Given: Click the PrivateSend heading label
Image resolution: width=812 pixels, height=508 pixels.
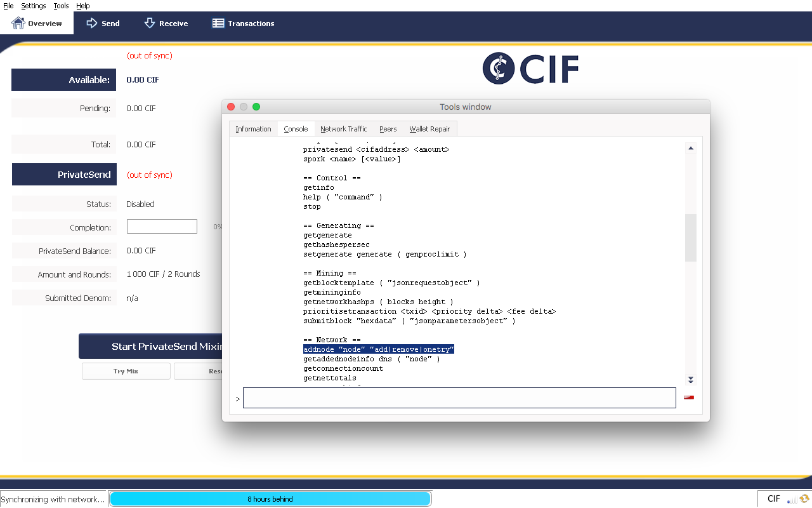Looking at the screenshot, I should [64, 175].
